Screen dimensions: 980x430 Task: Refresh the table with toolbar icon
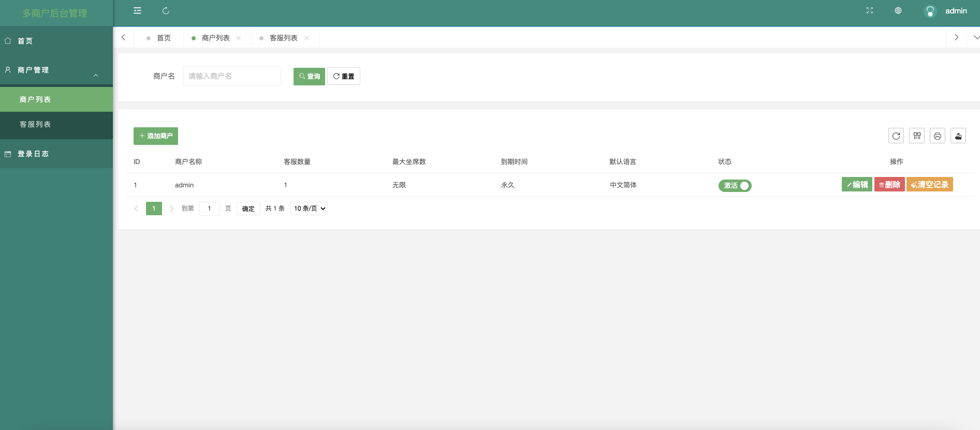pos(896,136)
